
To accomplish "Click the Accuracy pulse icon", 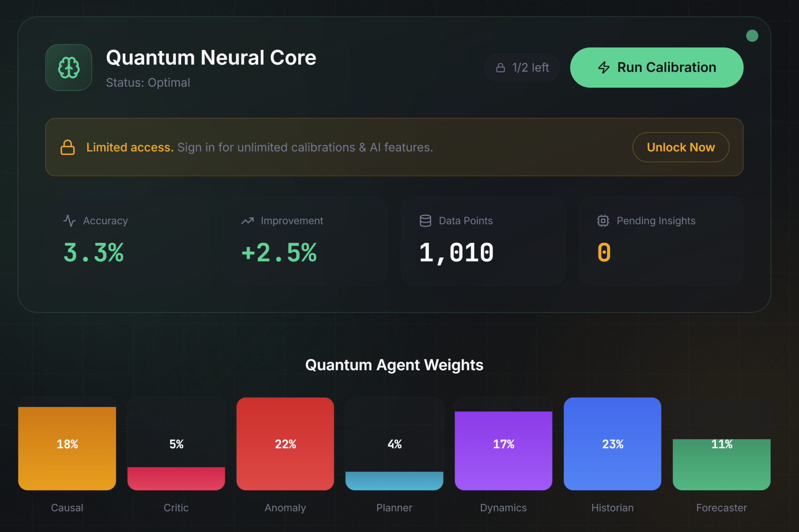I will (70, 221).
